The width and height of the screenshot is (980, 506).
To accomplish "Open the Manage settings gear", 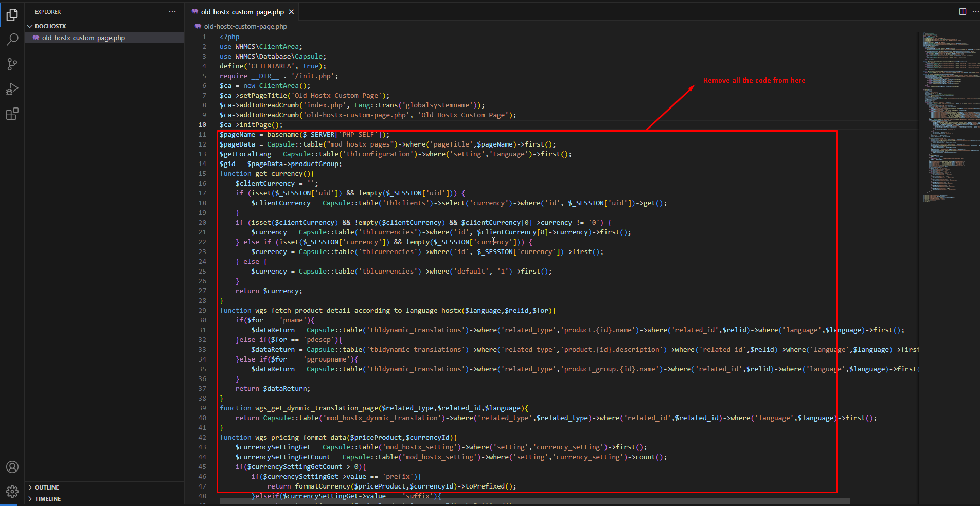I will tap(12, 492).
